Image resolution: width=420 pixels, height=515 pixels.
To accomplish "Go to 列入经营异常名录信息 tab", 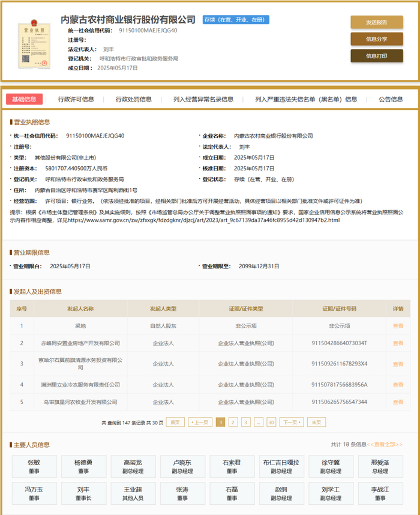I will (203, 99).
